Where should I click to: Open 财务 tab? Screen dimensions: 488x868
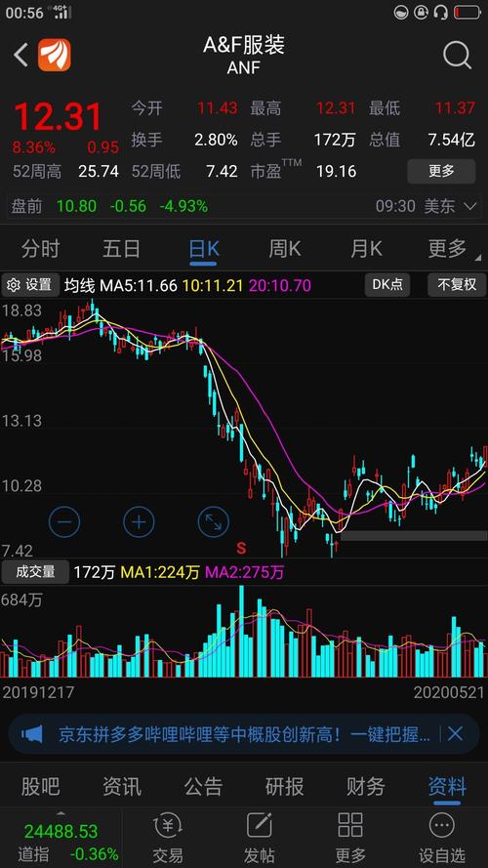click(x=366, y=786)
